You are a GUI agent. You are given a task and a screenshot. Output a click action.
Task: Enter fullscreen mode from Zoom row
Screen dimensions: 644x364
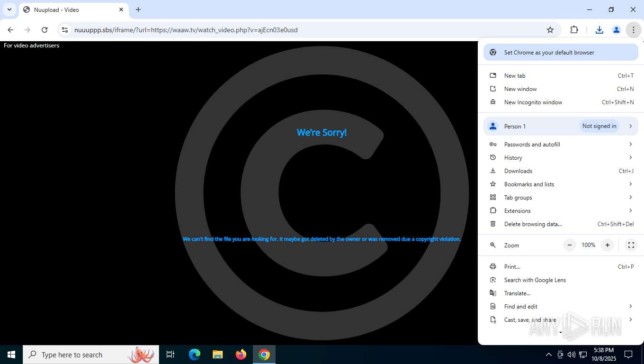coord(631,245)
